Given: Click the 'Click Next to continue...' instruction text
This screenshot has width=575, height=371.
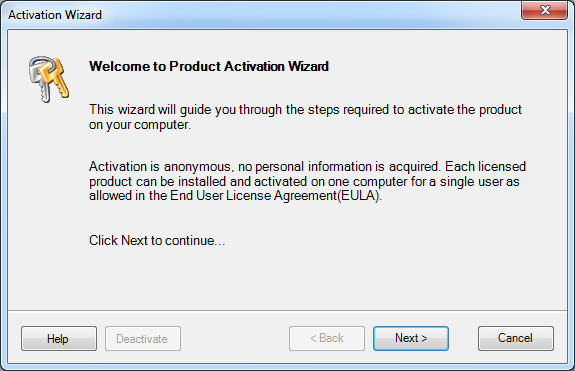Looking at the screenshot, I should [157, 240].
